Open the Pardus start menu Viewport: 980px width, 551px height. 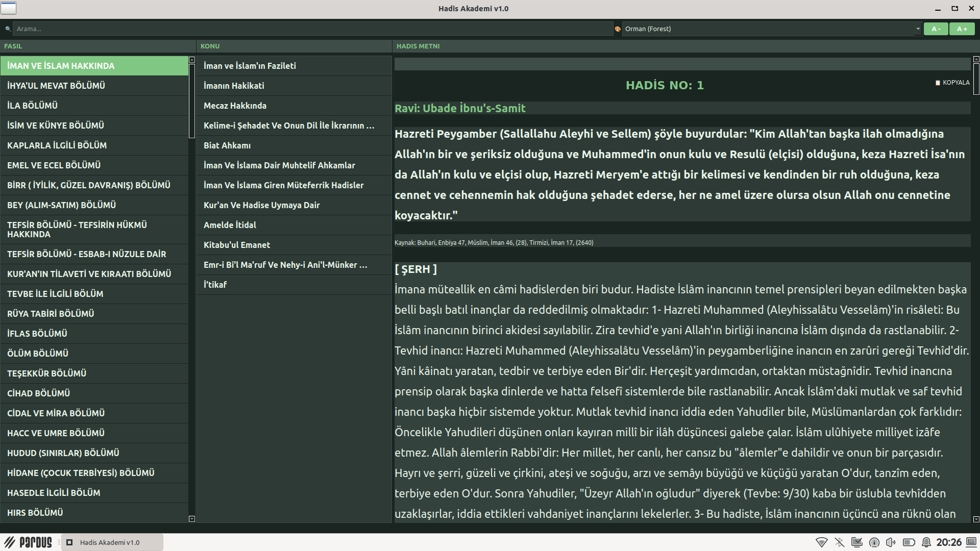click(x=29, y=542)
